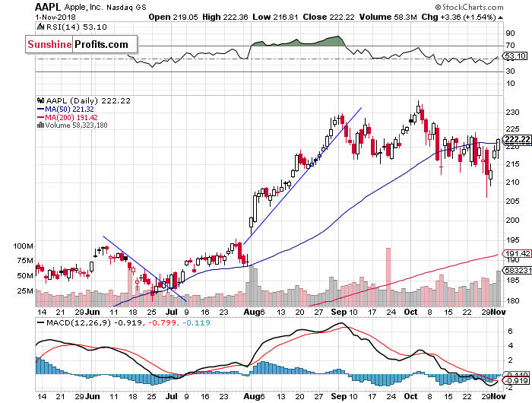Click the Chg +3.36 (+1.54%) value

pos(459,17)
